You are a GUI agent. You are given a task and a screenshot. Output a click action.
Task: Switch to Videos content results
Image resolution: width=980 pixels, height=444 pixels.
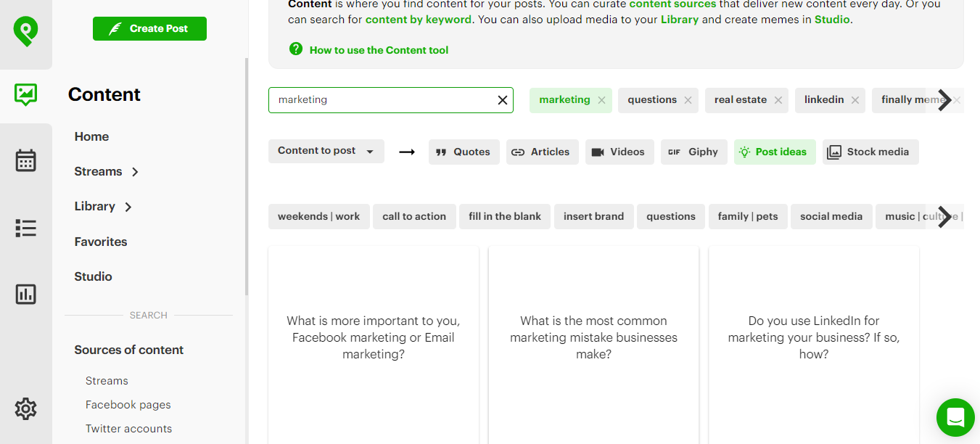point(619,152)
